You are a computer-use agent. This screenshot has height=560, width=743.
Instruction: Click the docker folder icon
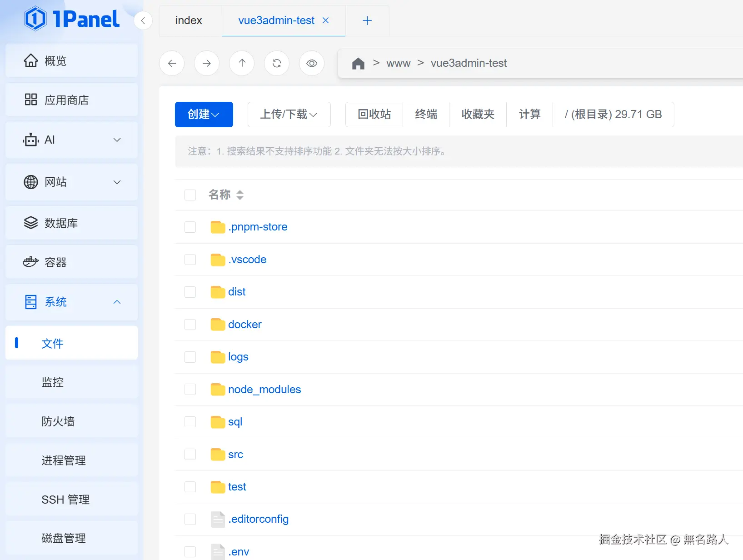coord(218,325)
